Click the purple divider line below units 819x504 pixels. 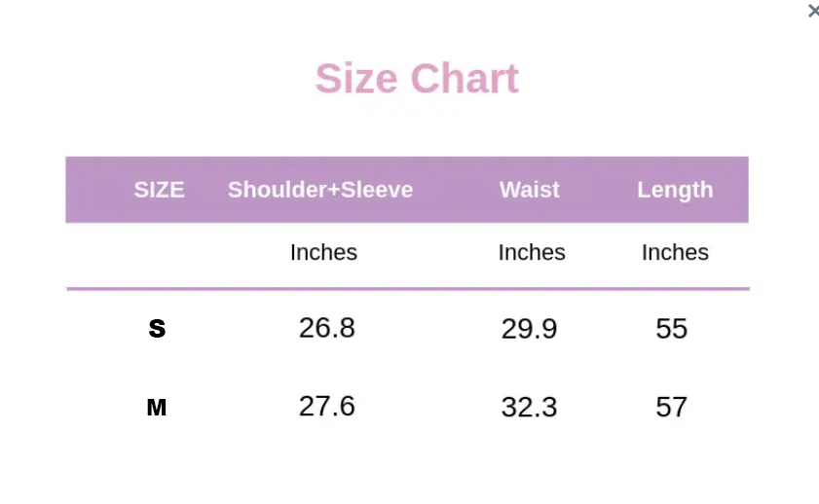(x=407, y=289)
